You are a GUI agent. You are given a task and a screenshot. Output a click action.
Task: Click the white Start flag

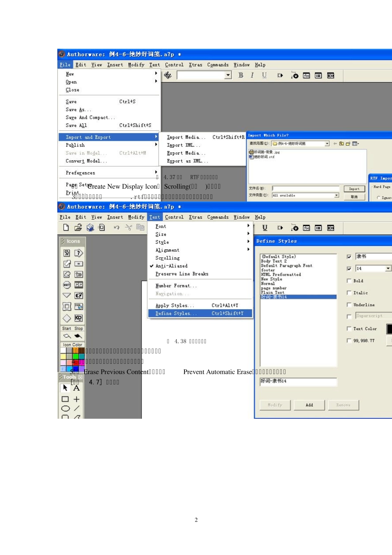click(67, 336)
